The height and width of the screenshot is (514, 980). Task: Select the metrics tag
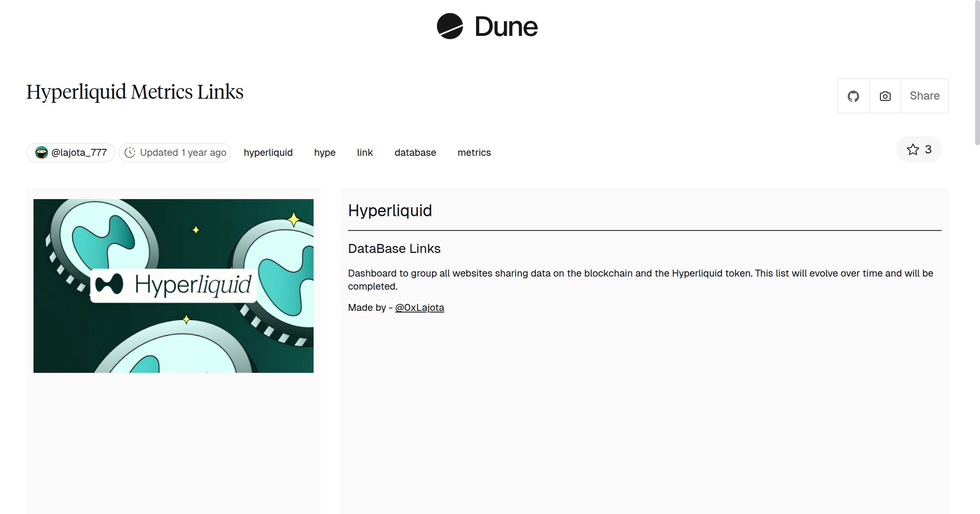tap(474, 152)
